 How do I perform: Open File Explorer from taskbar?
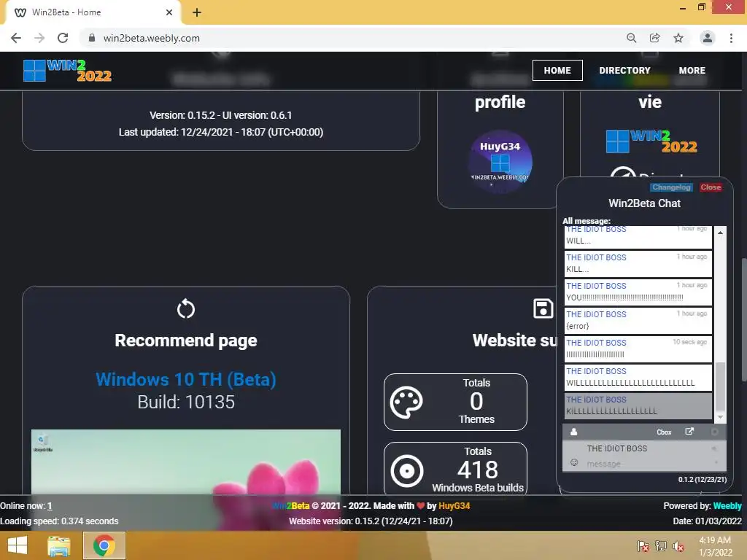click(x=59, y=545)
